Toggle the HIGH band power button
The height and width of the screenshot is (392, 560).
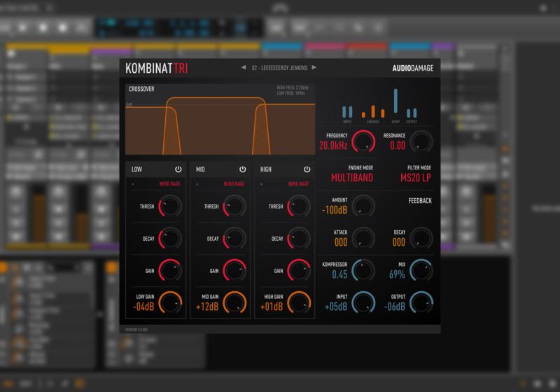click(x=307, y=169)
